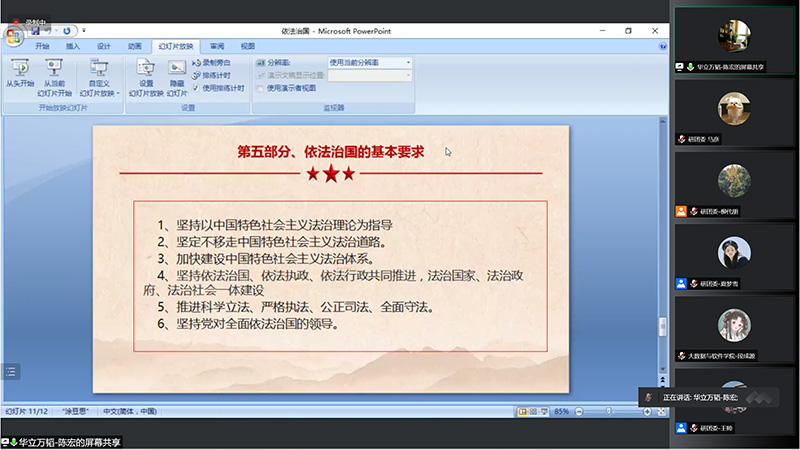Click the 85% zoom level in status bar
Screen dimensions: 800x450
pyautogui.click(x=561, y=412)
